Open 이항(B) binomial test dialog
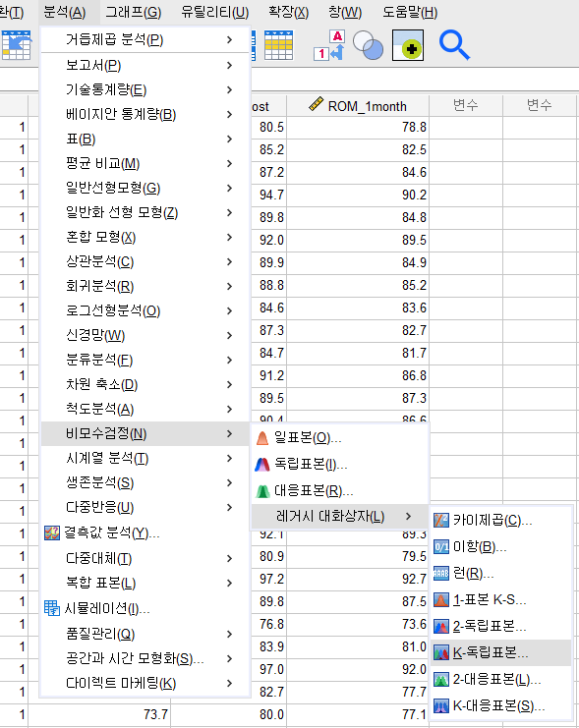The height and width of the screenshot is (728, 579). [x=501, y=546]
